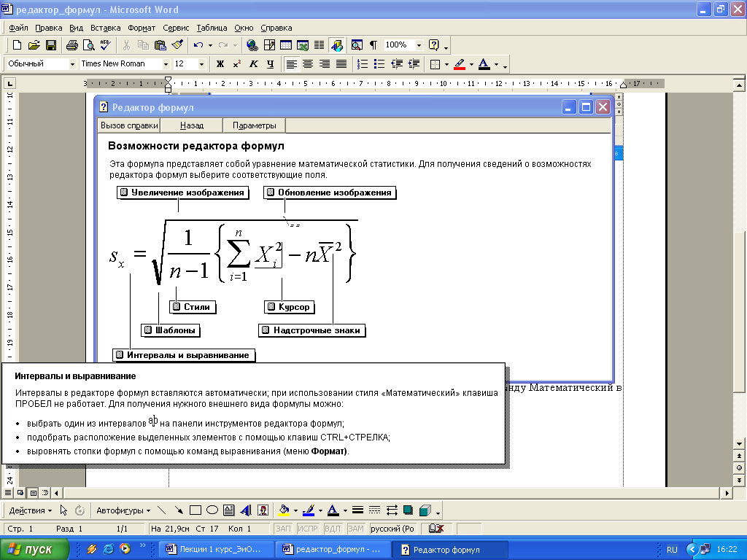The height and width of the screenshot is (560, 747).
Task: Click Параметры button in help window
Action: tap(255, 125)
